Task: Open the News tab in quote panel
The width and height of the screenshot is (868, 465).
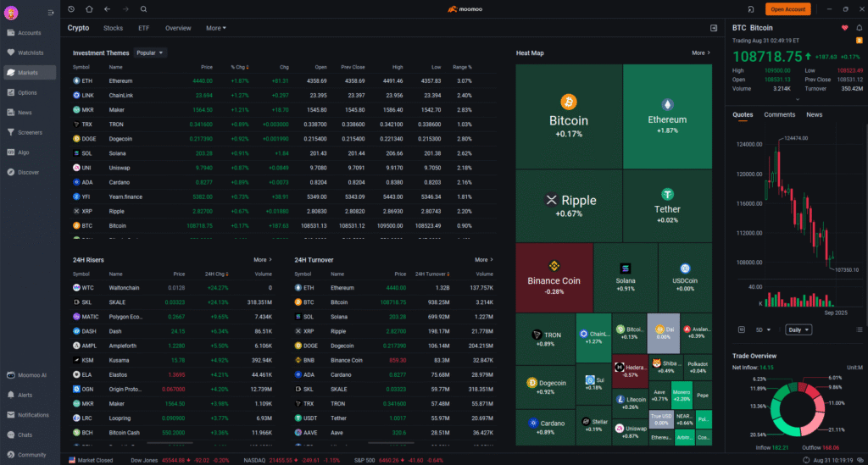Action: [x=814, y=114]
